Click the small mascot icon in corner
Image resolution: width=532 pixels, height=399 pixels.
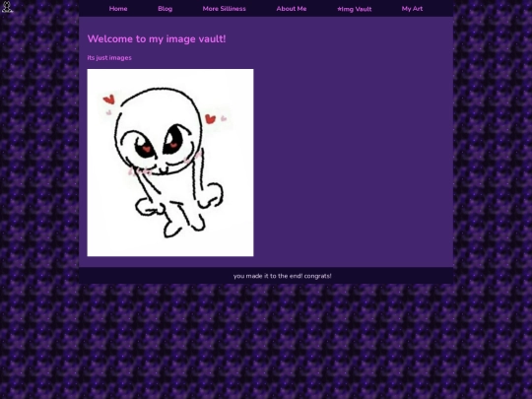coord(7,7)
